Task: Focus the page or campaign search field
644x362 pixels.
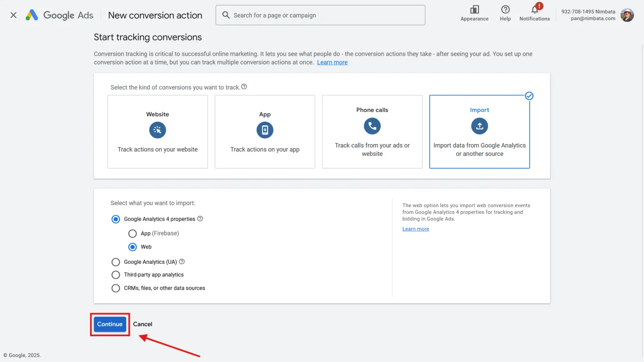Action: (320, 15)
